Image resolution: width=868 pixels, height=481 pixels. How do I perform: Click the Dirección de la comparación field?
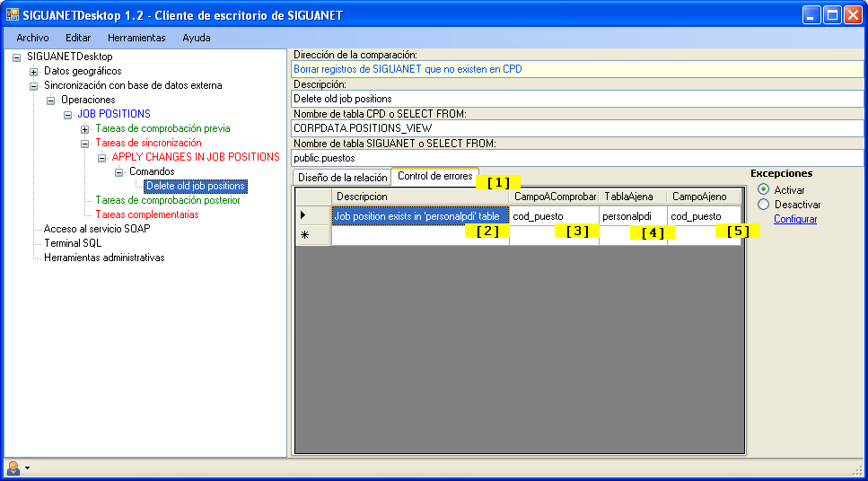(x=577, y=69)
